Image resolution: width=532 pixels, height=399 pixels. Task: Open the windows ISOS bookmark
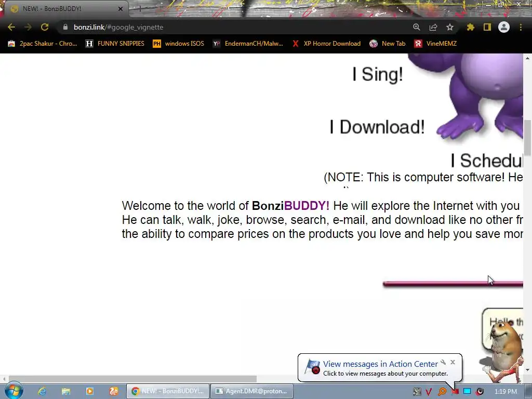(x=179, y=44)
